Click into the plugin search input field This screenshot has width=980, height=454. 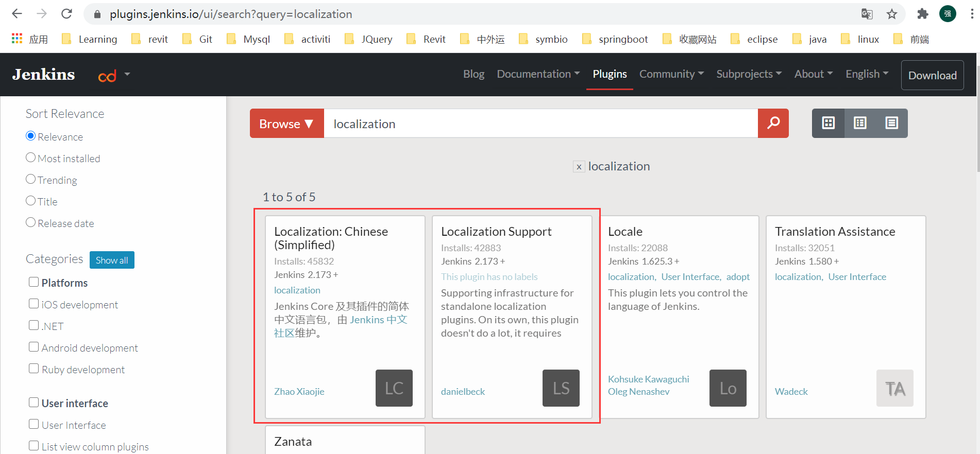pyautogui.click(x=541, y=123)
